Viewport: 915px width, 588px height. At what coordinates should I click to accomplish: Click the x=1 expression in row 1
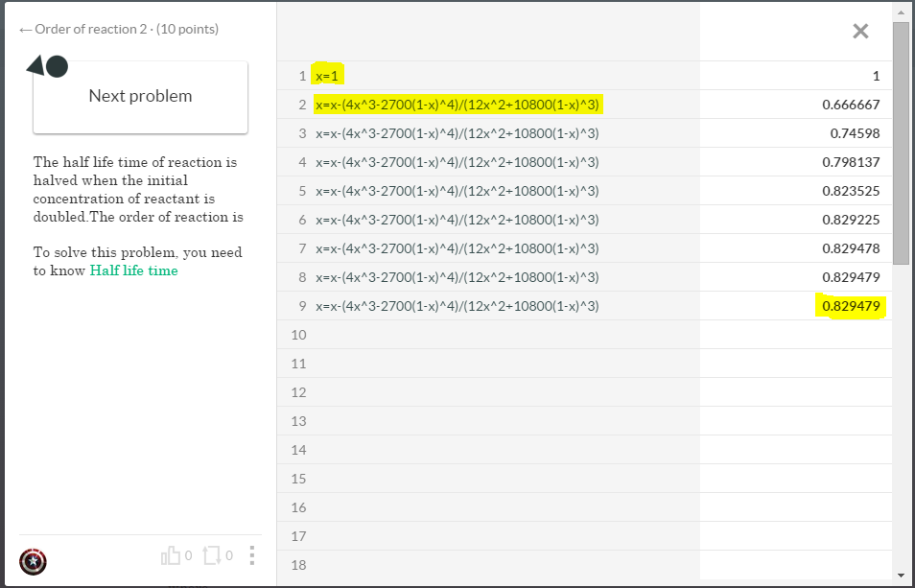point(327,76)
